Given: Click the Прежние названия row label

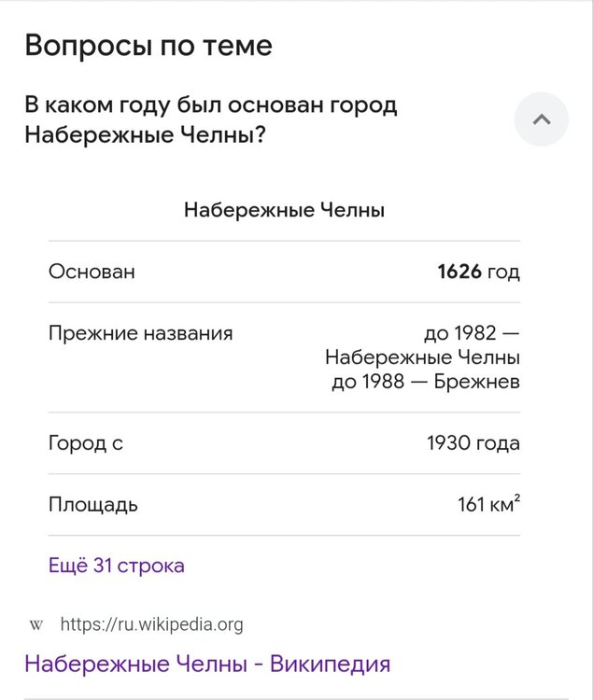Looking at the screenshot, I should (140, 333).
